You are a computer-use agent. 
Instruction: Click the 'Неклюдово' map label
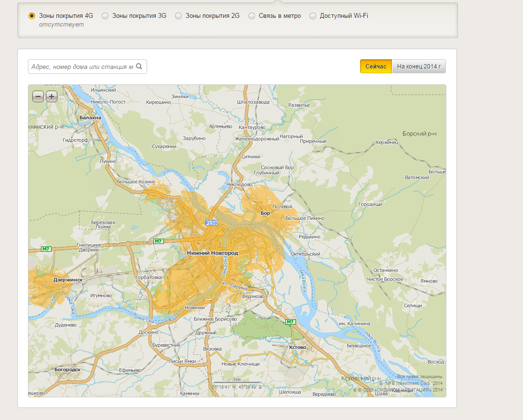(240, 184)
